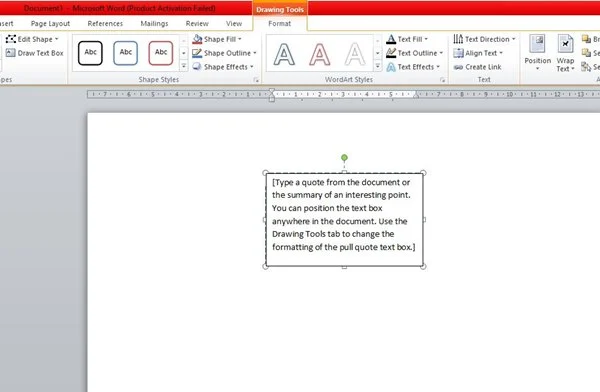This screenshot has width=600, height=392.
Task: Open the Text Fill dropdown arrow
Action: coord(426,39)
